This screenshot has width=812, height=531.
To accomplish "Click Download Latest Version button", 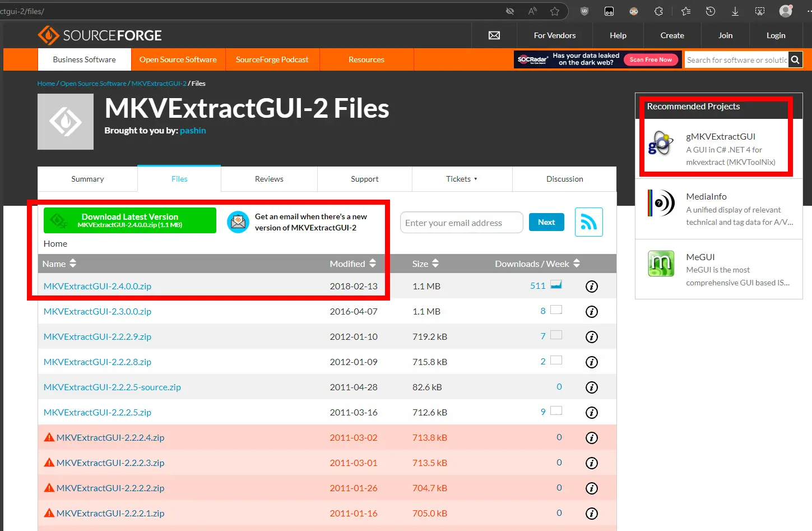I will (130, 220).
